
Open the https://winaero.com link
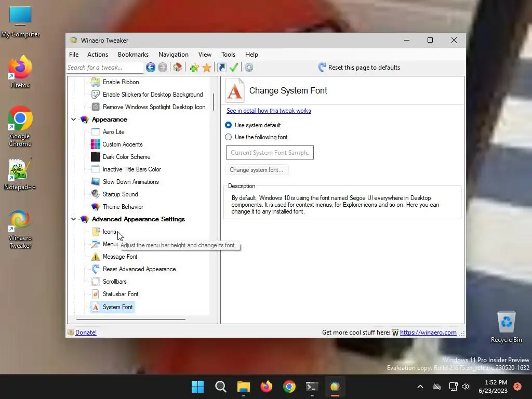[x=428, y=332]
